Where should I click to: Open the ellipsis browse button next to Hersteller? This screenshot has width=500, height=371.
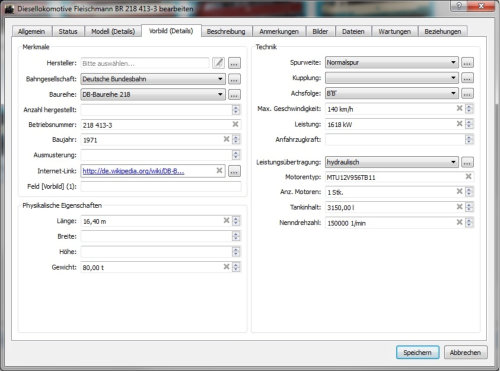pos(234,63)
